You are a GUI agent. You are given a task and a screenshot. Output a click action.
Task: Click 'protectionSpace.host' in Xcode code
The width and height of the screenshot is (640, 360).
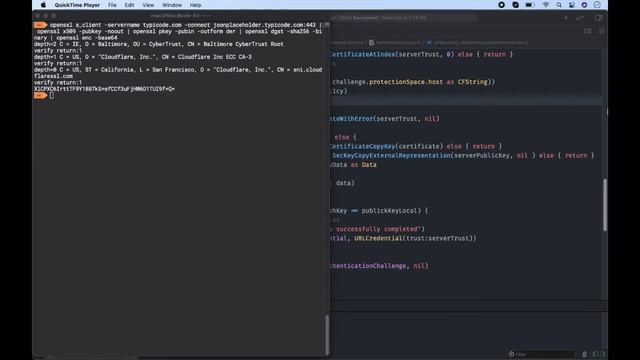click(x=405, y=82)
